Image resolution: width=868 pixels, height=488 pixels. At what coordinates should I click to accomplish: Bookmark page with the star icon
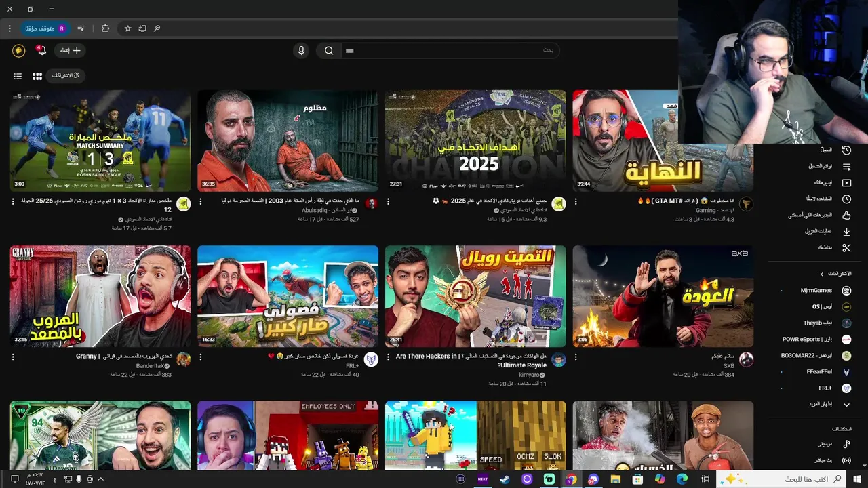pos(127,28)
